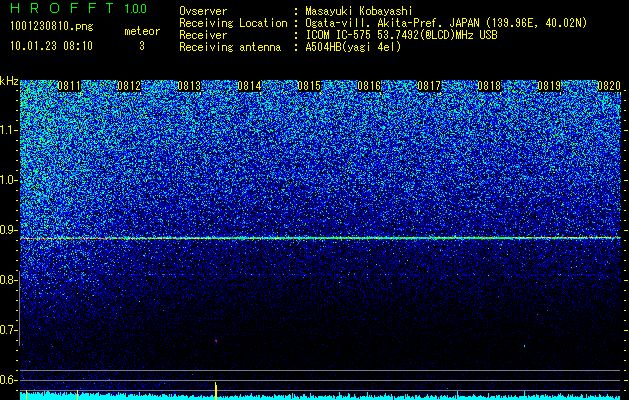Click observer name Masayuki Kobayashi
The height and width of the screenshot is (400, 629).
point(359,11)
